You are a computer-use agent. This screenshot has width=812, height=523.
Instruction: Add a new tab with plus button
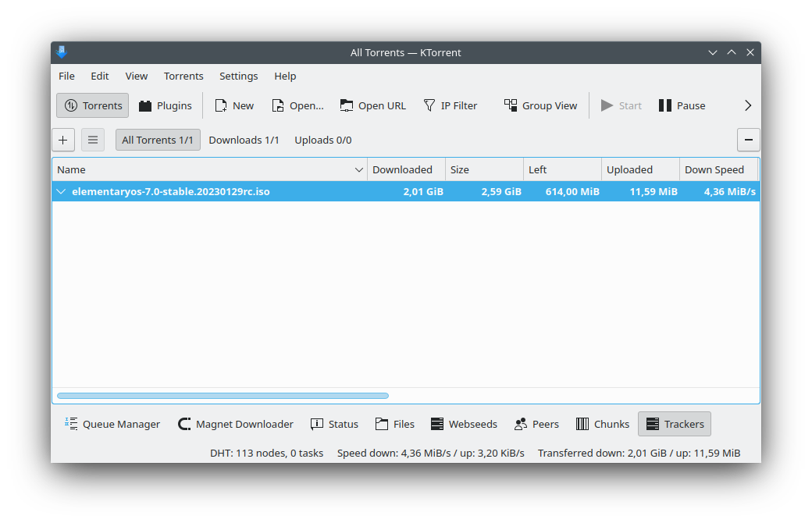click(63, 140)
